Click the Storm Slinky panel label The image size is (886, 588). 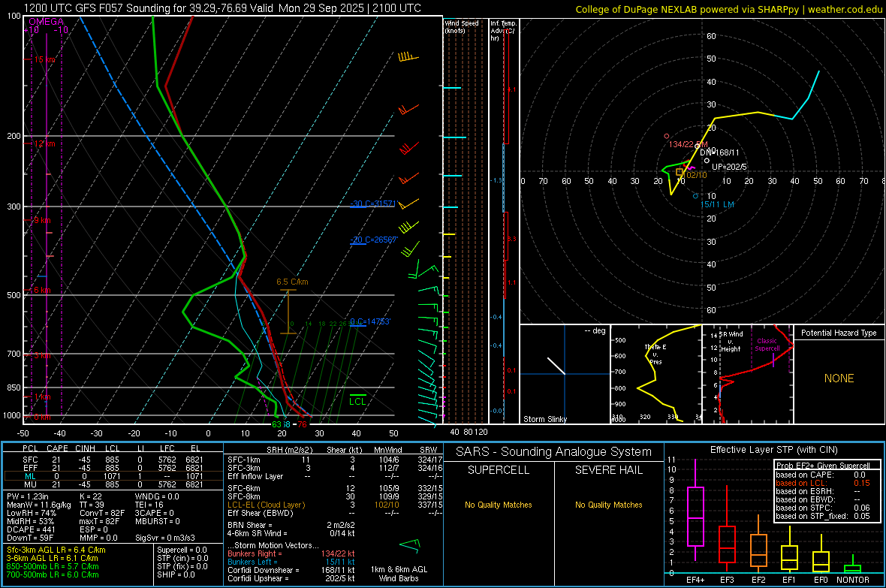[x=544, y=419]
